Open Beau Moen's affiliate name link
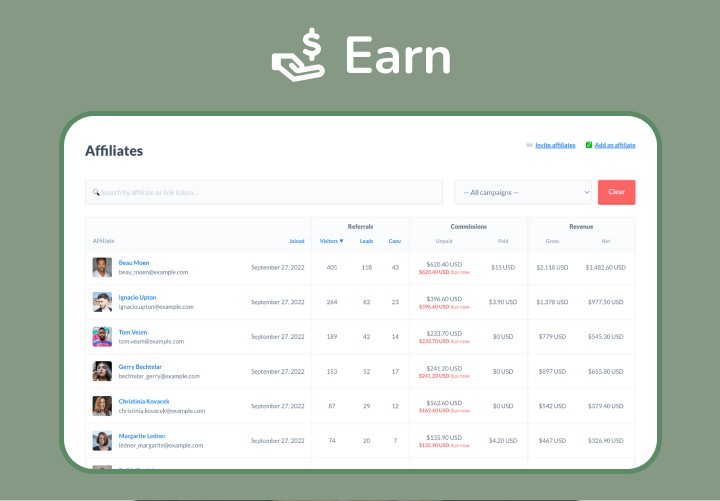The image size is (720, 501). 133,262
